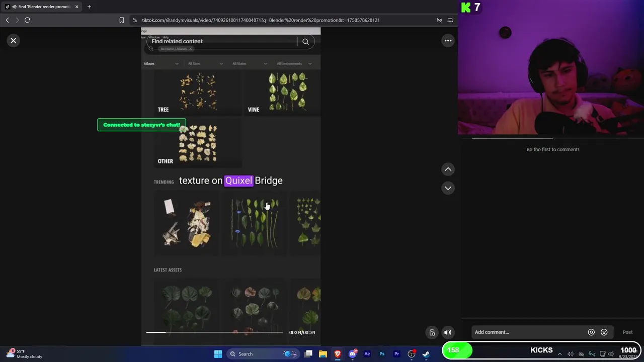Open the emoji picker in comment box
644x362 pixels.
click(604, 332)
